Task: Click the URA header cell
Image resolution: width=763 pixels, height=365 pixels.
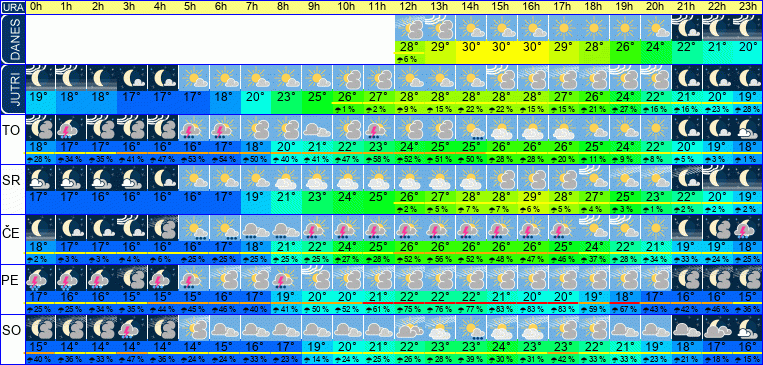Action: click(12, 7)
